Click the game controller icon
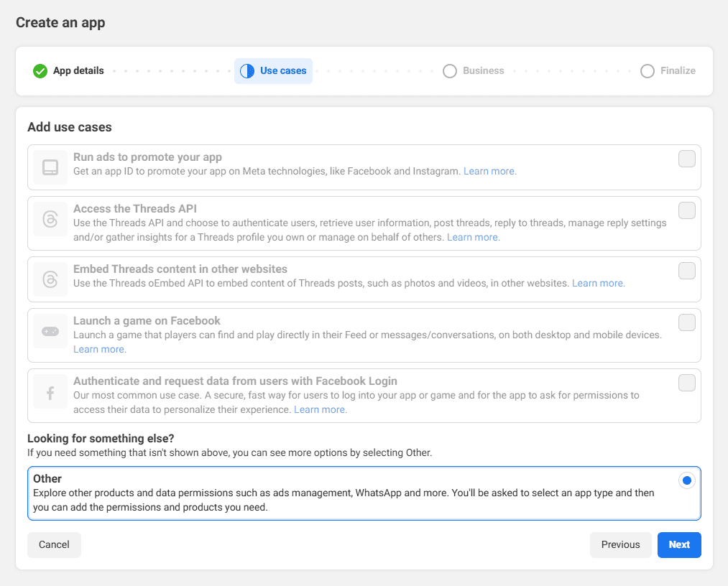 pos(50,331)
